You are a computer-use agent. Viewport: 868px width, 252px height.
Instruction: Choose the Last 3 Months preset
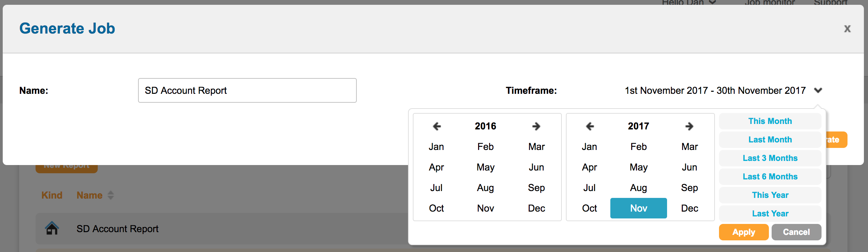[770, 158]
